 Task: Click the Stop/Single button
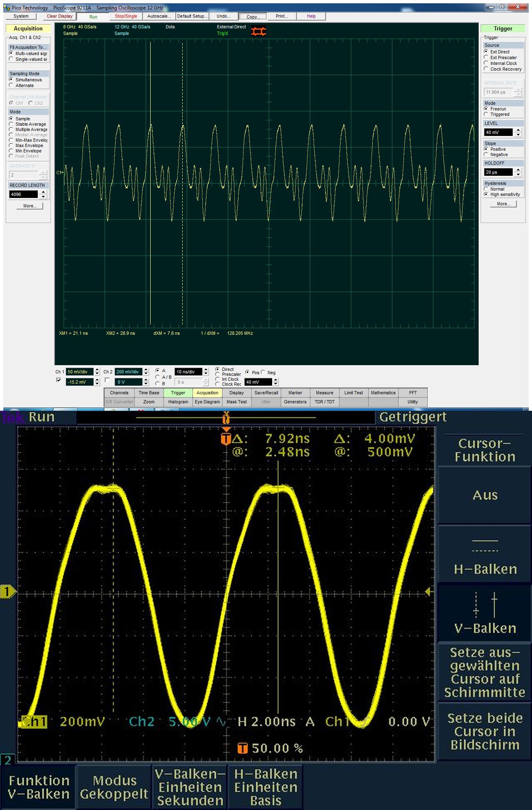126,16
